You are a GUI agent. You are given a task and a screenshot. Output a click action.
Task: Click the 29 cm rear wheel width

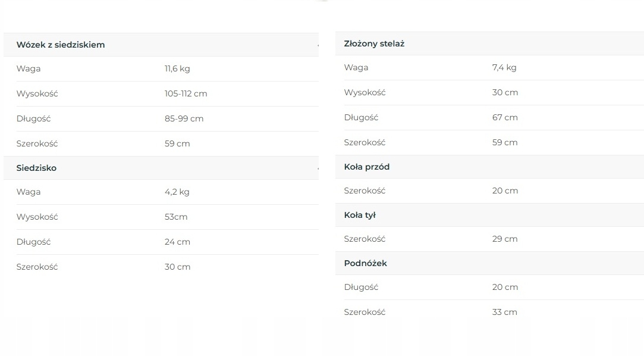[505, 239]
